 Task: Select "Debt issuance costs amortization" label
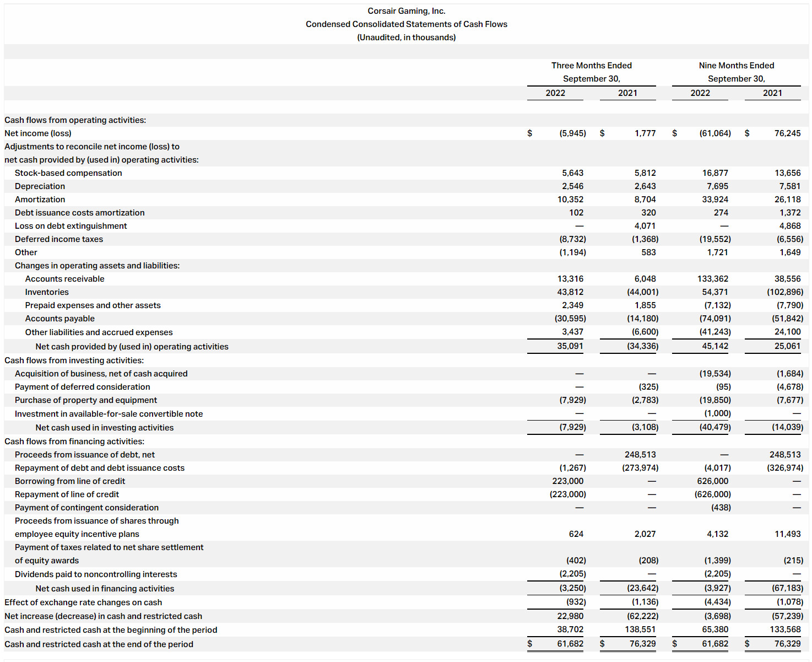[80, 213]
